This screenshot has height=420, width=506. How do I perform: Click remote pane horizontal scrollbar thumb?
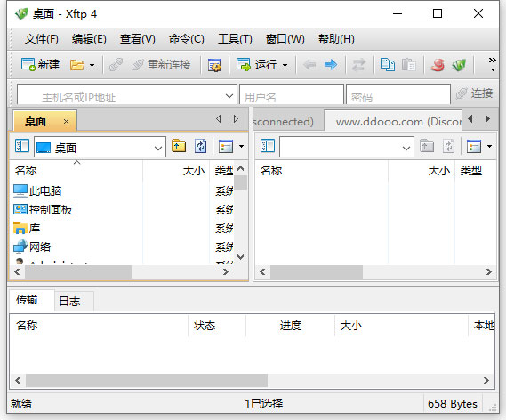click(x=317, y=272)
